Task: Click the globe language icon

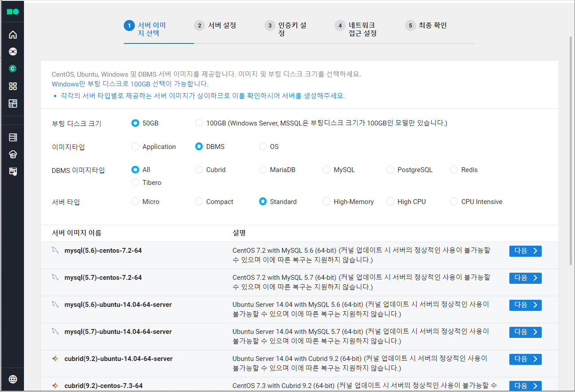Action: coord(13,379)
